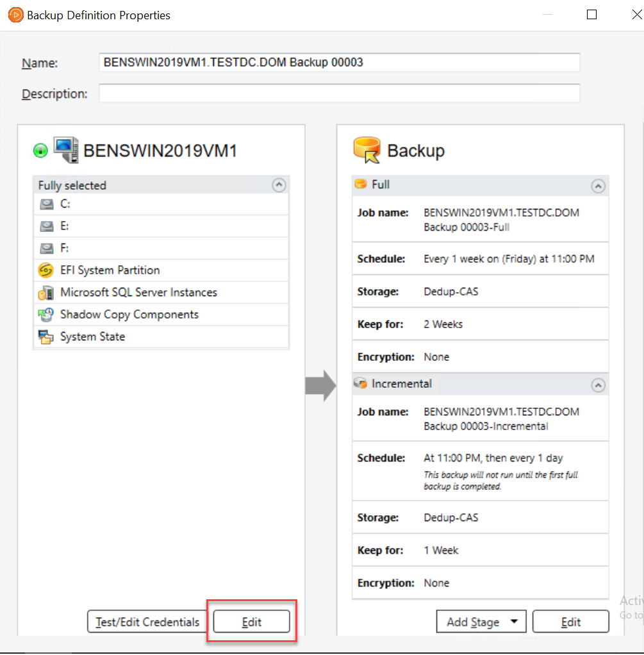
Task: Click Edit button under BENSWIN2019VM1 selections
Action: coord(251,622)
